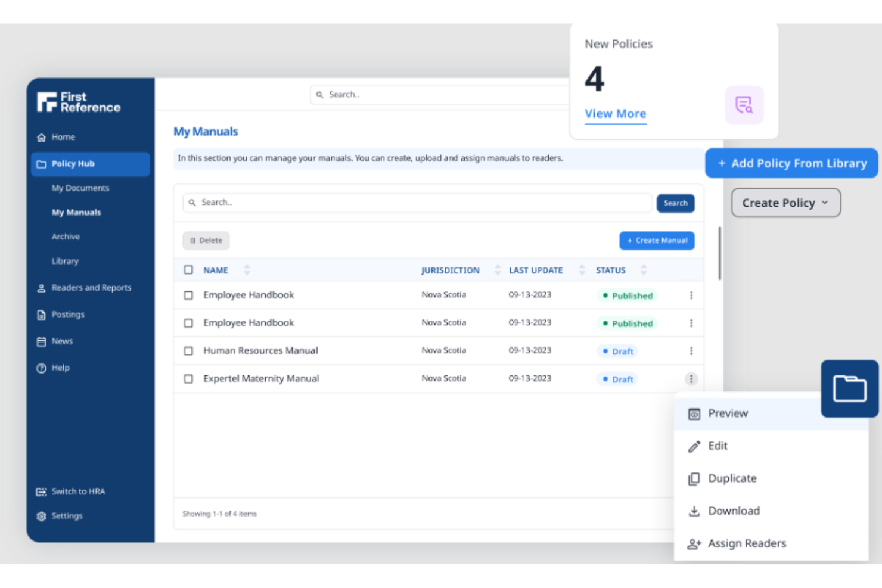Open the Create Policy dropdown

click(785, 203)
